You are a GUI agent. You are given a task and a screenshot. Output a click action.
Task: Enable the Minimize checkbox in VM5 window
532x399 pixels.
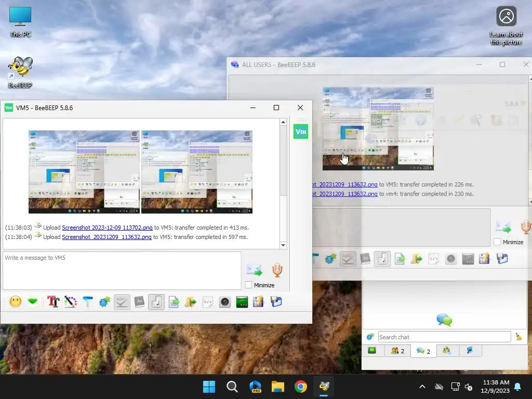pos(248,285)
